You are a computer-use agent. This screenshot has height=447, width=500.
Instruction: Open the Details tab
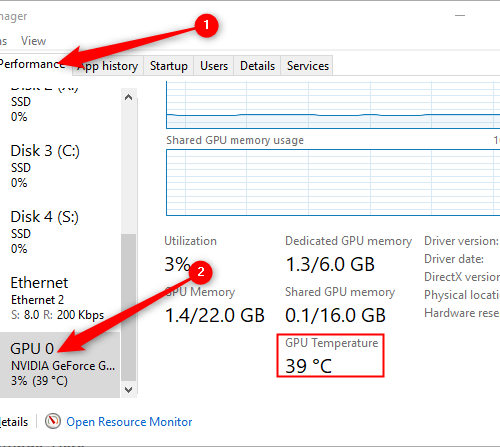click(x=257, y=66)
